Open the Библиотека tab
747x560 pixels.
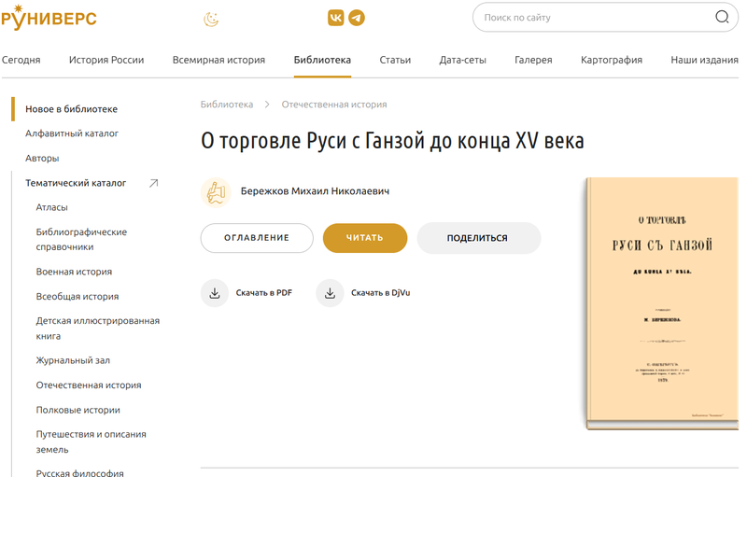[322, 60]
